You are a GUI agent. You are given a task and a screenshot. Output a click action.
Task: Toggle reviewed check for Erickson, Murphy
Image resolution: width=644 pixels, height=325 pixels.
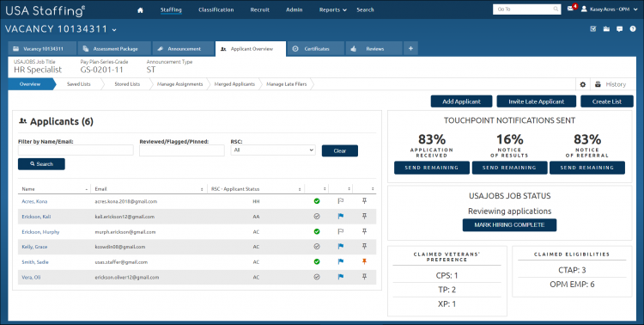coord(317,231)
